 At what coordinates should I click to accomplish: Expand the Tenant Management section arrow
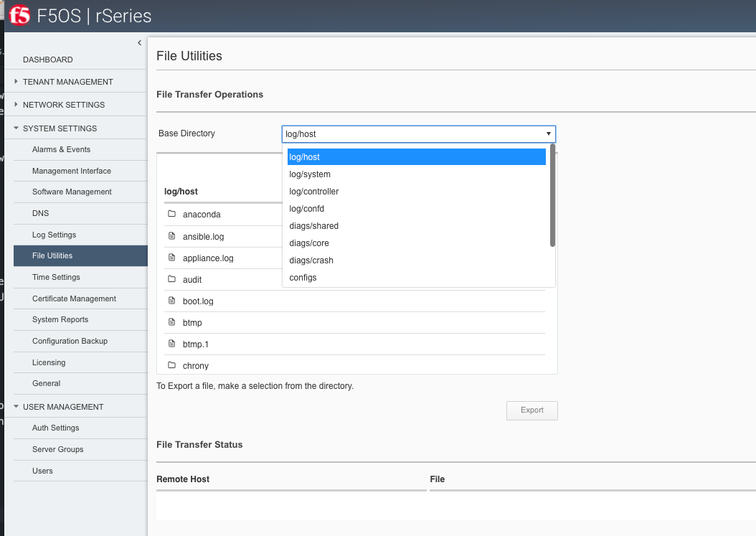16,82
